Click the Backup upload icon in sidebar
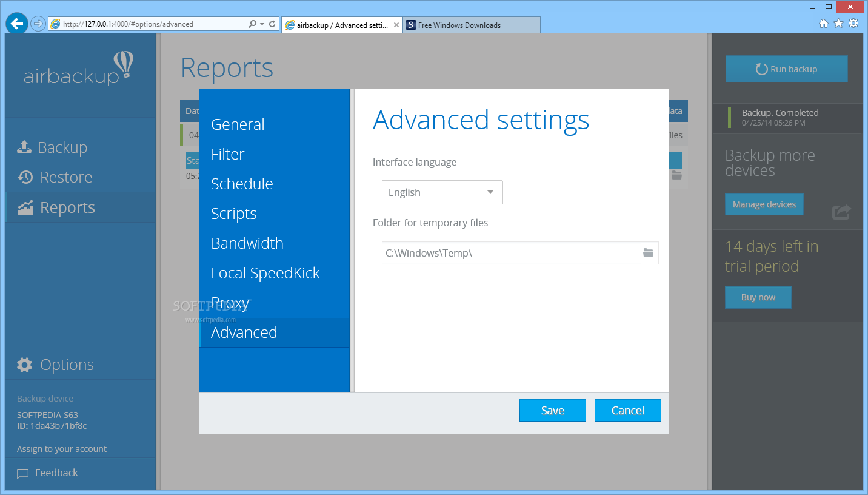868x495 pixels. point(24,147)
